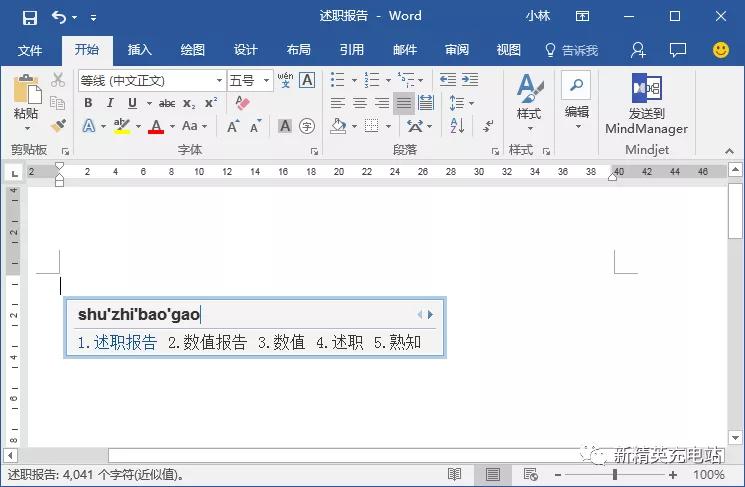
Task: Select candidate 1.述职报告
Action: pyautogui.click(x=117, y=342)
